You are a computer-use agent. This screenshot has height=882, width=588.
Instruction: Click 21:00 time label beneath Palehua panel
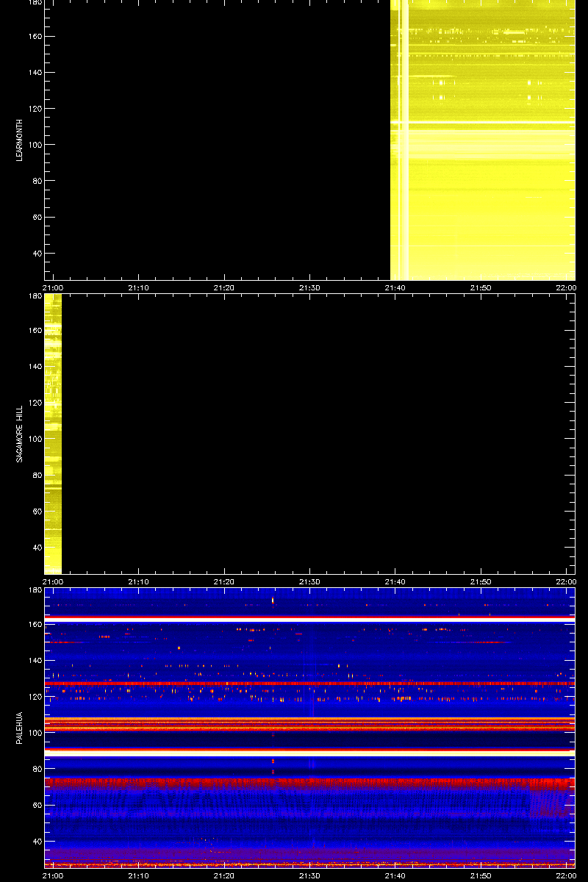pyautogui.click(x=53, y=875)
